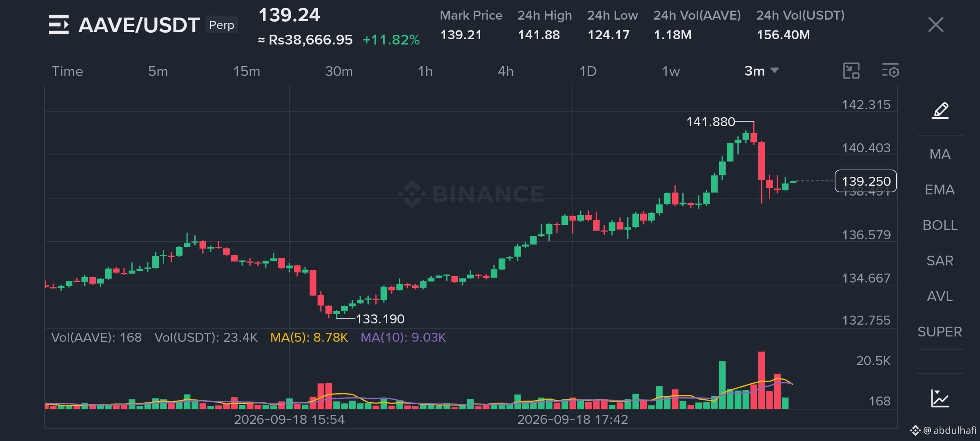
Task: Open the indicator line-chart icon
Action: pyautogui.click(x=940, y=398)
